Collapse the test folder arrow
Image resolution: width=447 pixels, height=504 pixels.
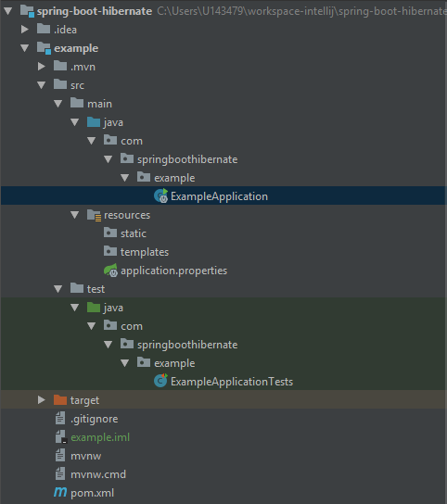[x=58, y=289]
